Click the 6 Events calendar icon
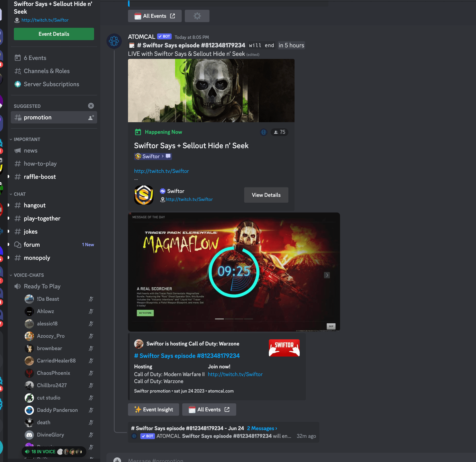Viewport: 476px width, 462px height. pos(18,58)
